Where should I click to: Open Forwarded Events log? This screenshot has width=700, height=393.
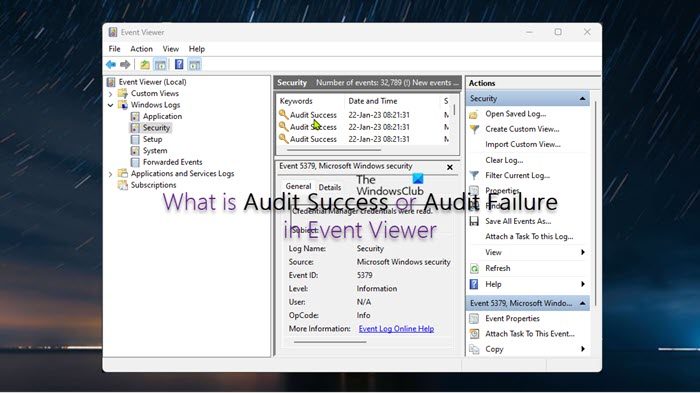click(172, 162)
